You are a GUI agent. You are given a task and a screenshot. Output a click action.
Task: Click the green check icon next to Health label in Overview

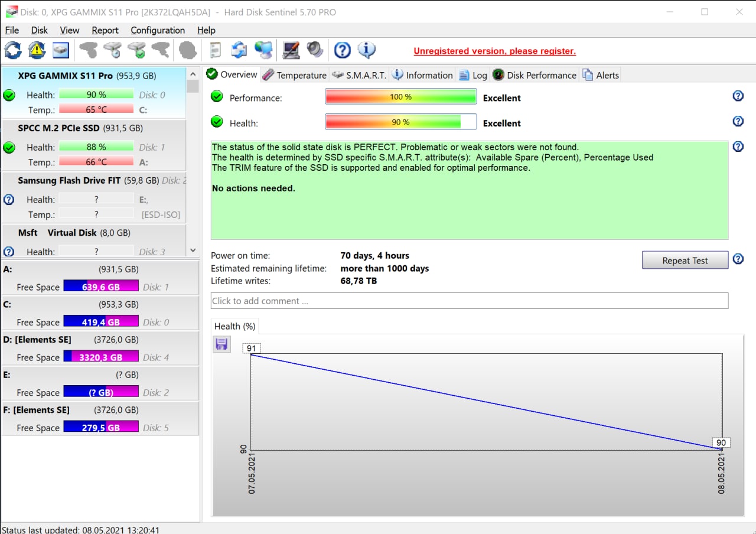coord(217,122)
